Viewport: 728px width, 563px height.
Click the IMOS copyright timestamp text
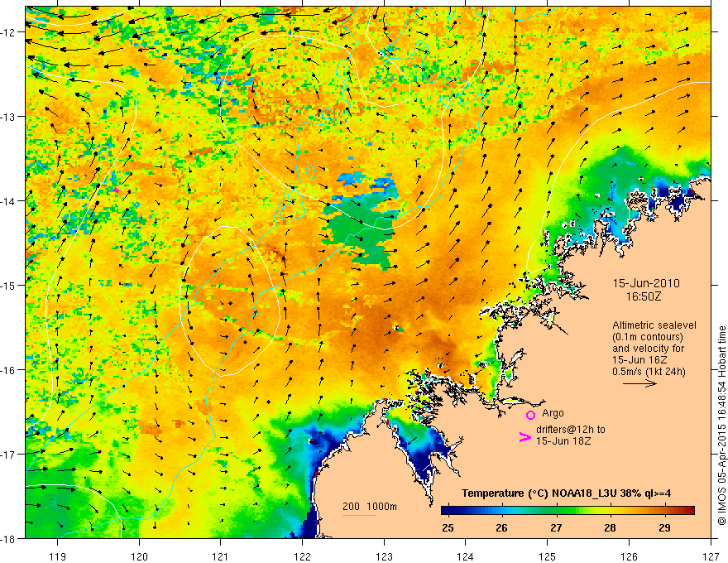pyautogui.click(x=722, y=427)
